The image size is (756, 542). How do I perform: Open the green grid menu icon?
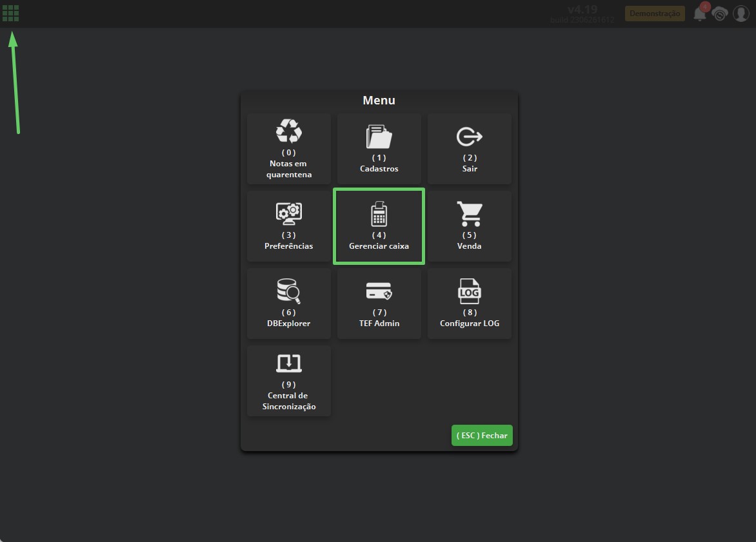[x=10, y=13]
